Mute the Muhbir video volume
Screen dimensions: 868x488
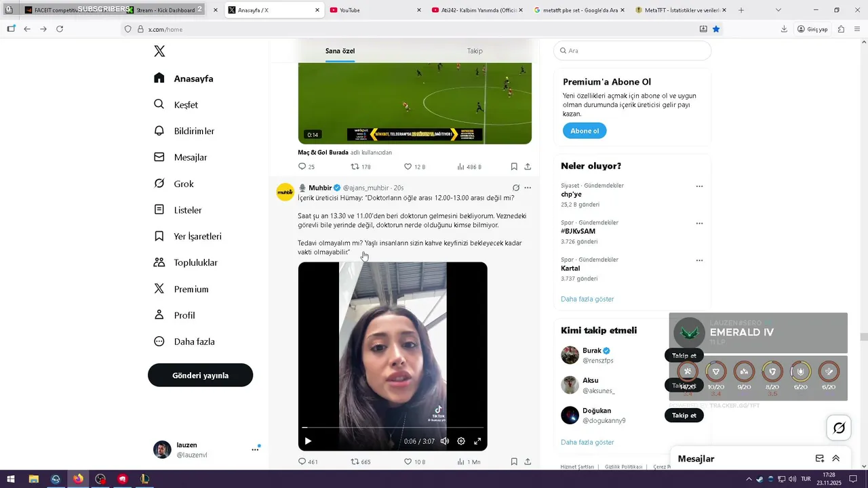(445, 441)
